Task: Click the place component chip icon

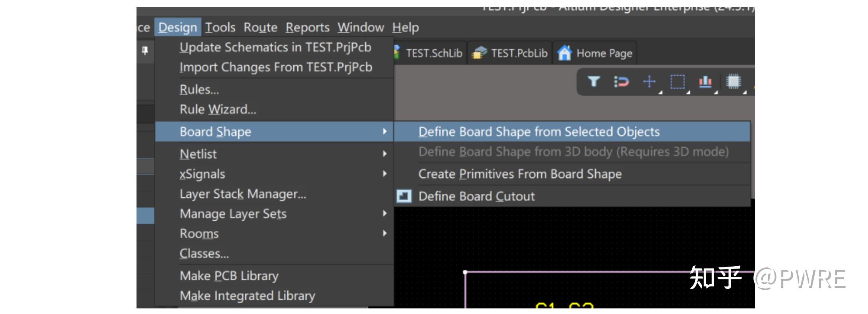Action: pyautogui.click(x=733, y=82)
